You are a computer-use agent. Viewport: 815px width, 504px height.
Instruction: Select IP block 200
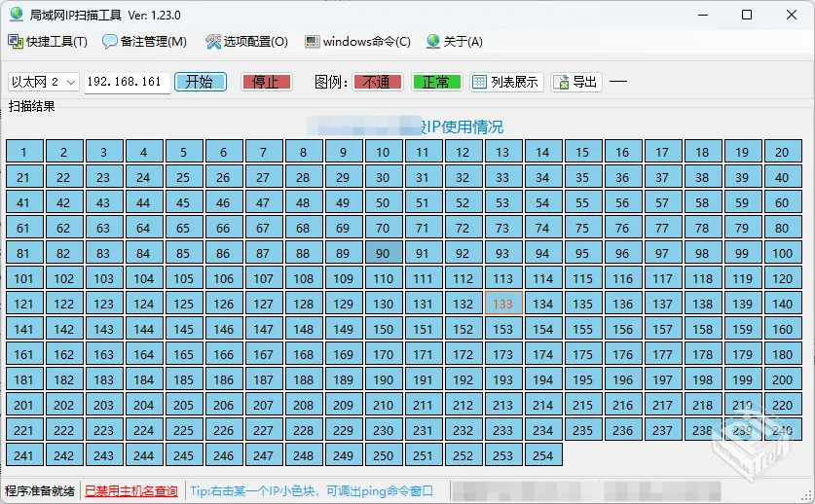(782, 379)
